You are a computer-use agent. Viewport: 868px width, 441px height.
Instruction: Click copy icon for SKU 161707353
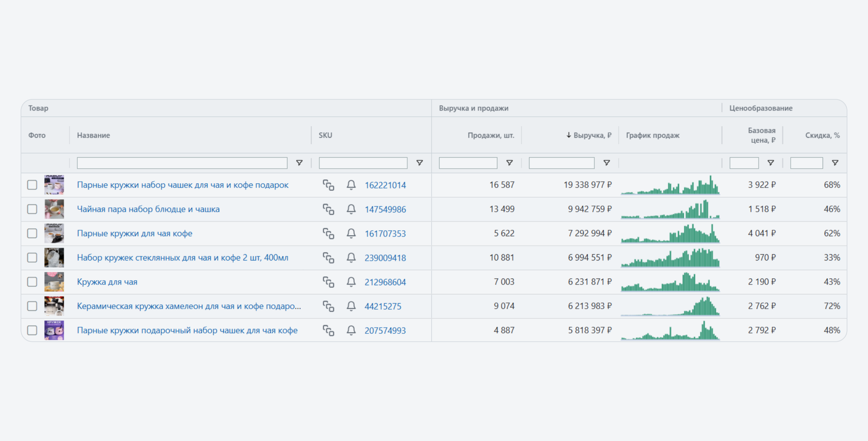328,233
